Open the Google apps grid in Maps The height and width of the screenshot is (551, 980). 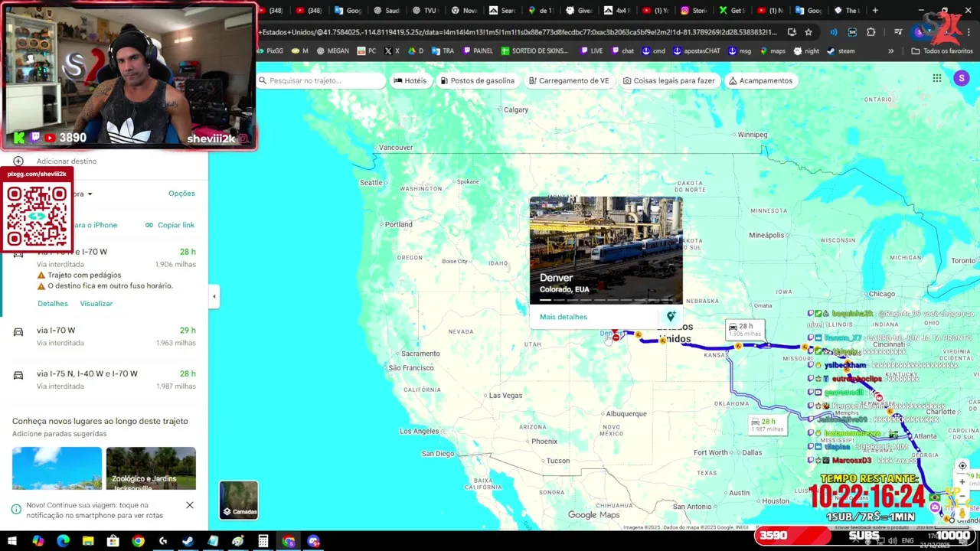pos(937,78)
